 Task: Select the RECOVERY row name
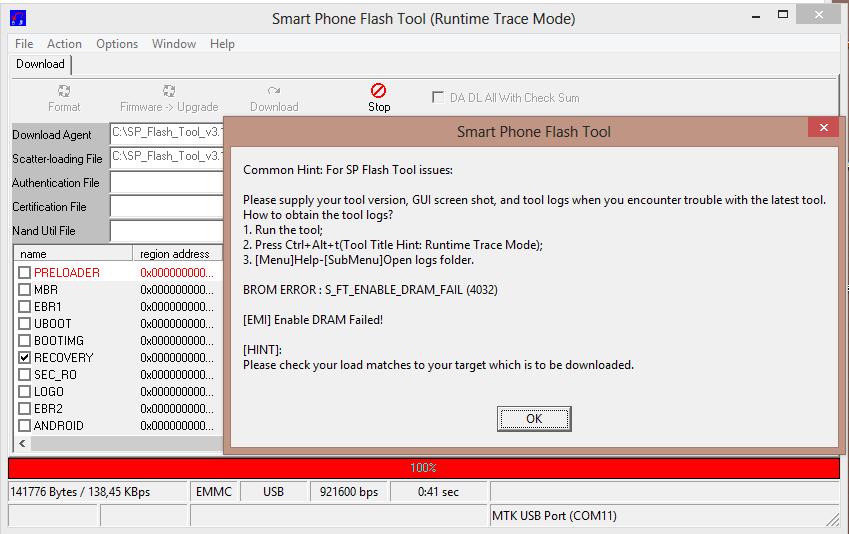(63, 357)
